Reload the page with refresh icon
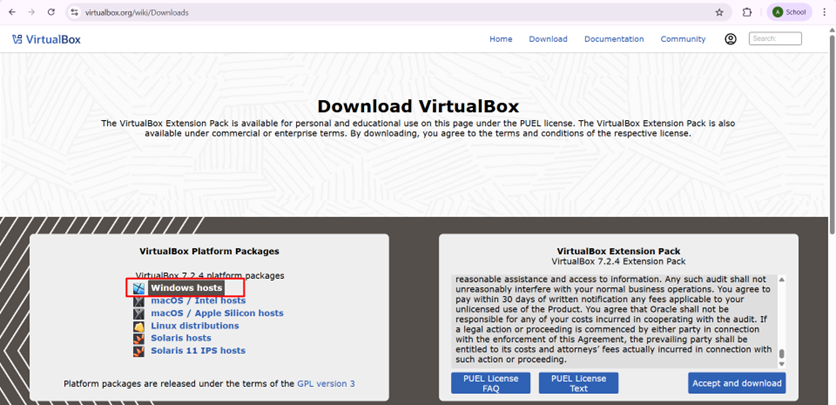836x405 pixels. coord(52,12)
